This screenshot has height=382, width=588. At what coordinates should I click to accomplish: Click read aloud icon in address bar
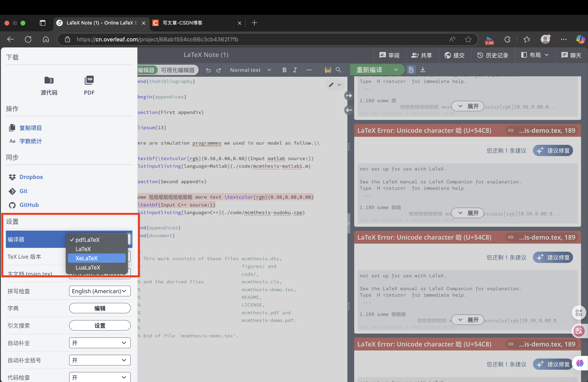click(x=452, y=39)
